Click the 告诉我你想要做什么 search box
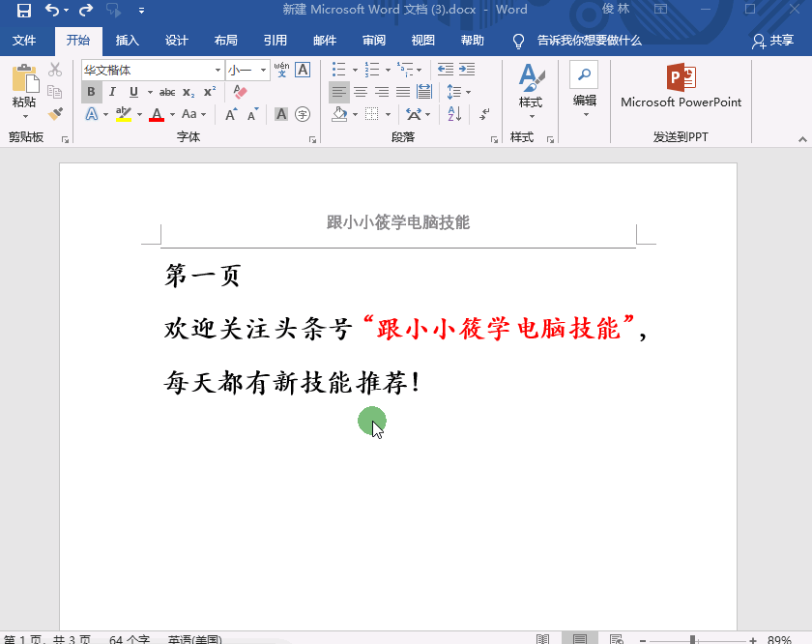The width and height of the screenshot is (812, 644). (590, 41)
